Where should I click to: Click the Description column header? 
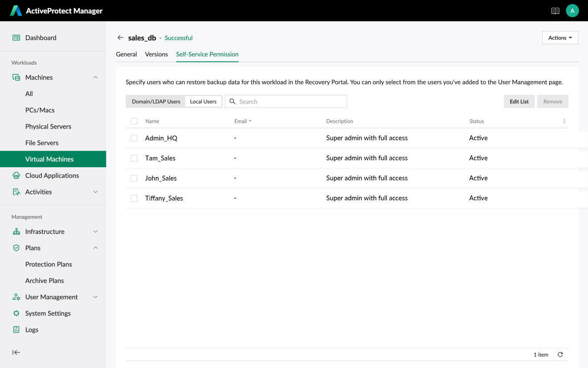339,121
